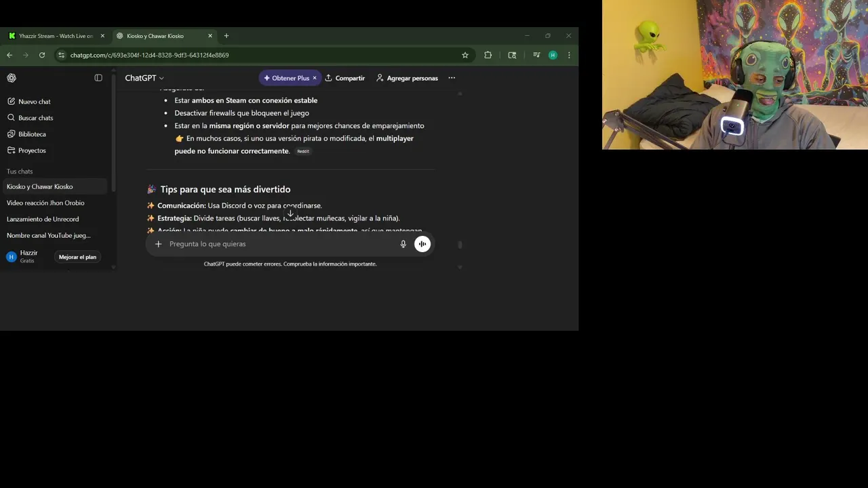Click the browser forward arrow
Image resolution: width=868 pixels, height=488 pixels.
click(26, 55)
